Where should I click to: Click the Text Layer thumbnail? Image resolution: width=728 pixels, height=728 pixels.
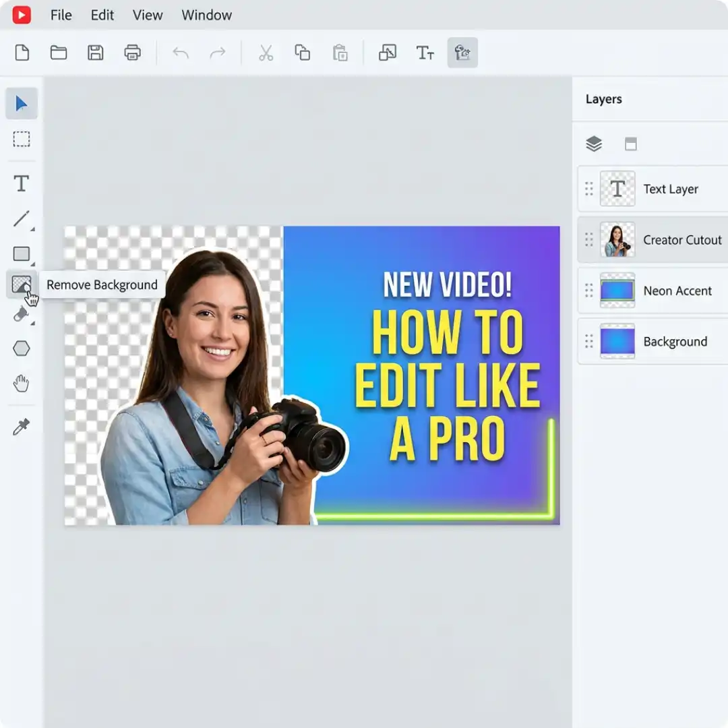pos(617,189)
